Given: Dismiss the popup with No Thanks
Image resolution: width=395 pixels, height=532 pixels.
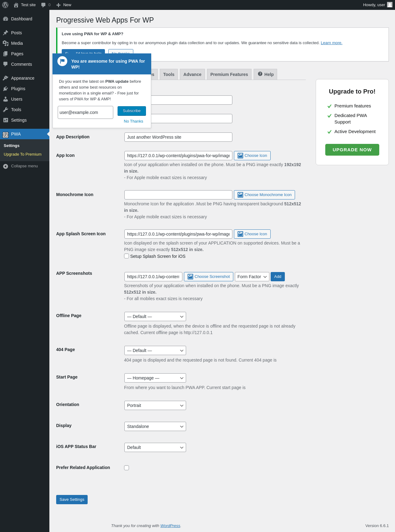Looking at the screenshot, I should tap(134, 121).
